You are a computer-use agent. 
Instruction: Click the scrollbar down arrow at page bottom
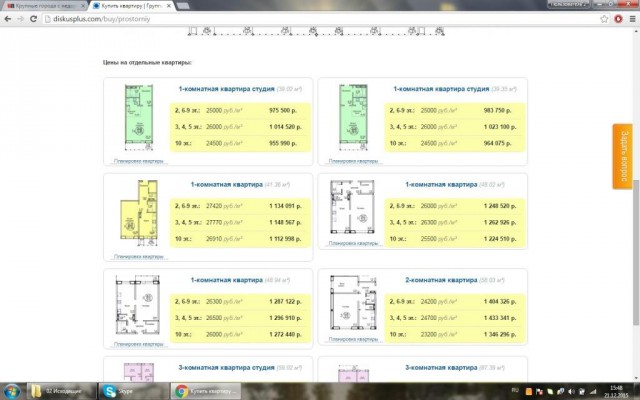point(635,378)
